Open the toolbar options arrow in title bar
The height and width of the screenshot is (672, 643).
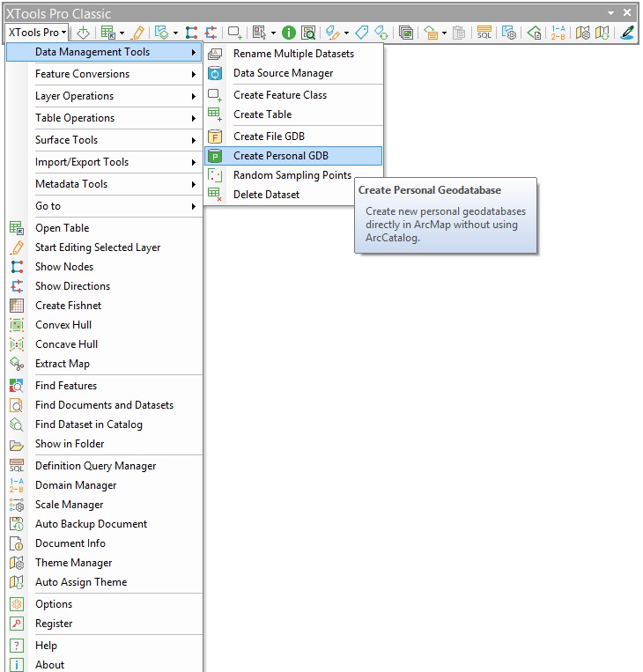611,13
